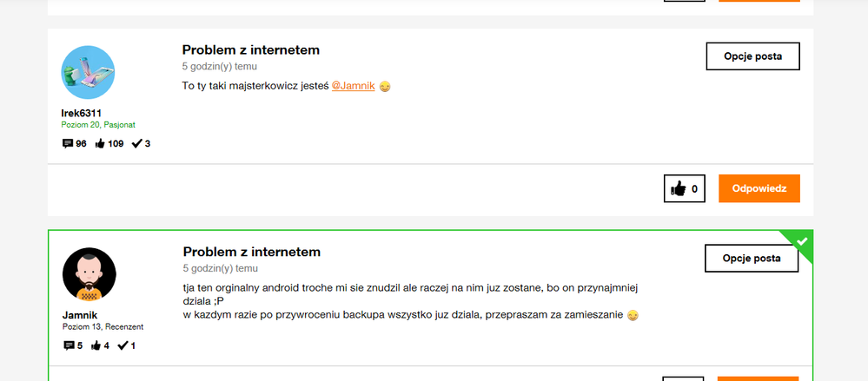The image size is (868, 381).
Task: Click the '5 godzin(y) temu' timestamp on Jamnik's post
Action: [221, 268]
